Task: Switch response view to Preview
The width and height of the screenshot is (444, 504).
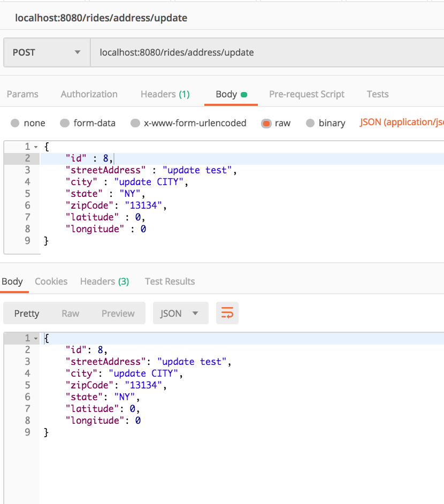Action: (x=118, y=314)
